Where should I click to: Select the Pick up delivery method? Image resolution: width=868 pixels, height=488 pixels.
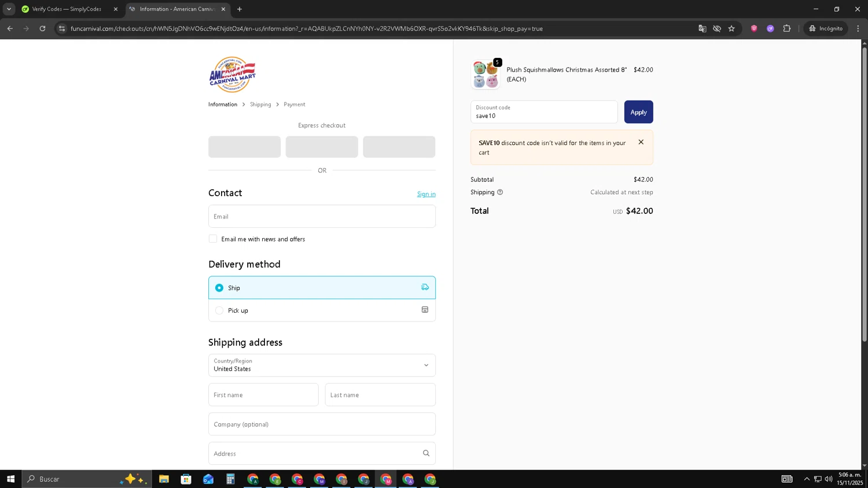coord(322,310)
